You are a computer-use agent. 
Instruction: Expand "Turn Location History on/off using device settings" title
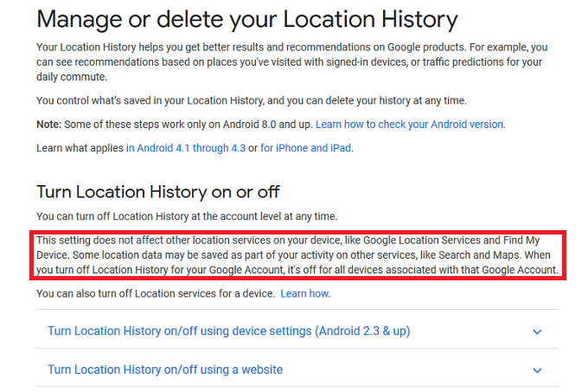point(228,331)
